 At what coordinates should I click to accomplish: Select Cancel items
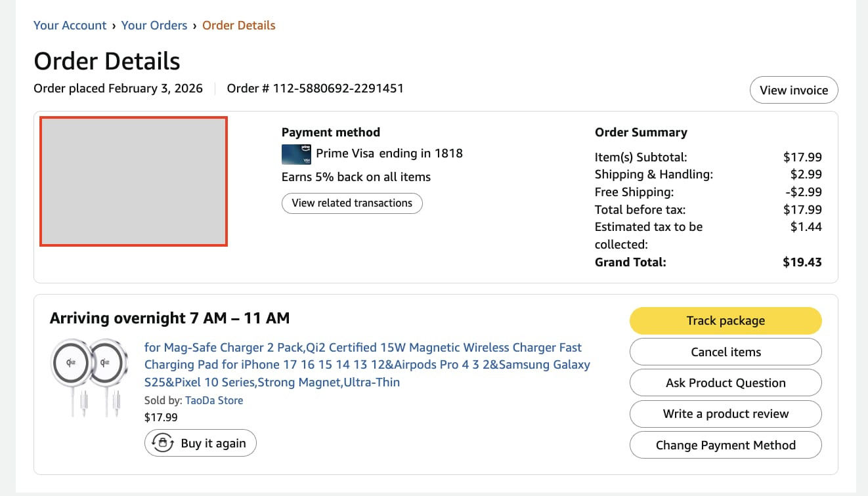(726, 352)
